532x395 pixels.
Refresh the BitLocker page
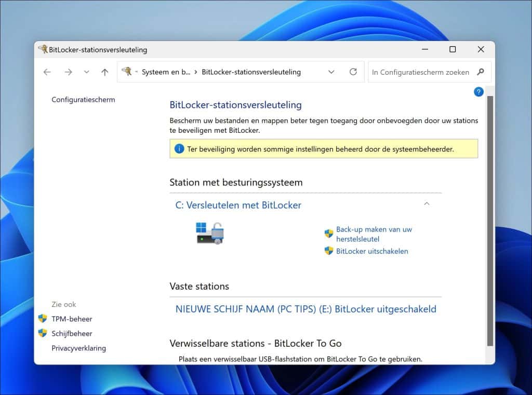click(x=353, y=72)
